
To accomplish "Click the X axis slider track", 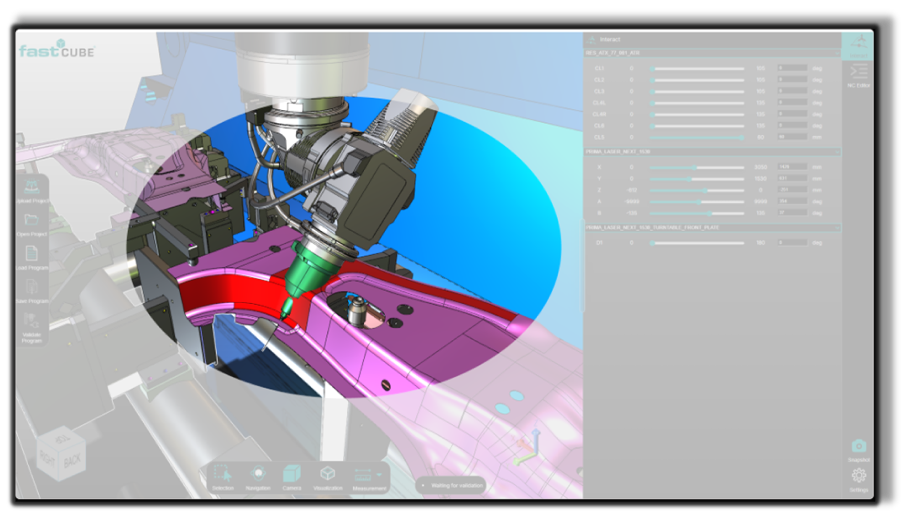I will 697,167.
